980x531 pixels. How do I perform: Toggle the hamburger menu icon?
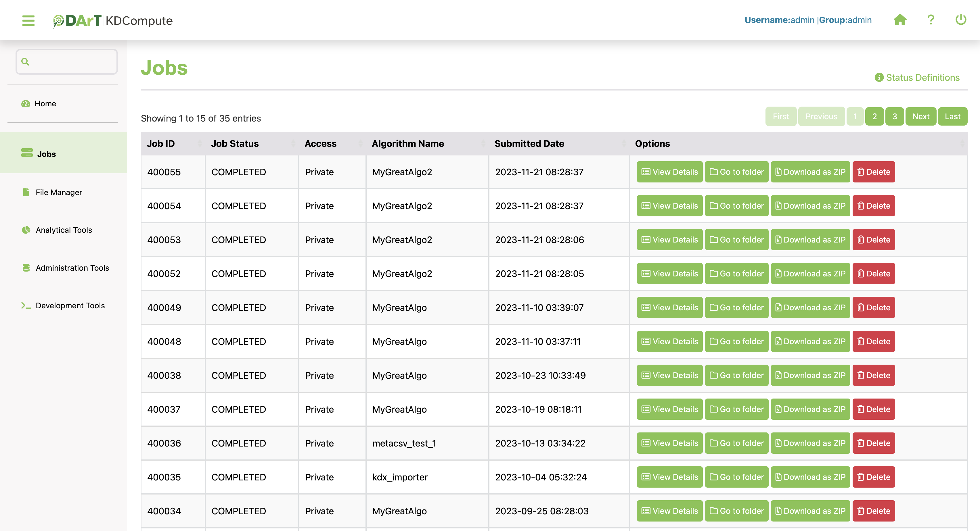[28, 20]
